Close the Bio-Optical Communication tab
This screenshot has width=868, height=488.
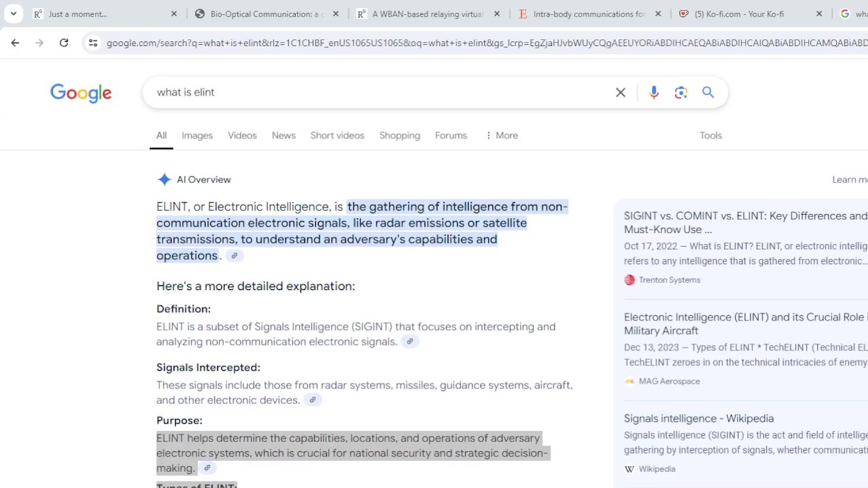pyautogui.click(x=336, y=14)
